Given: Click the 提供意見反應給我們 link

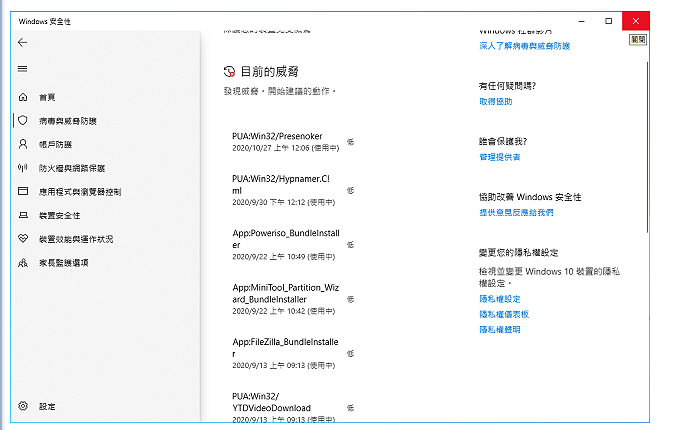Looking at the screenshot, I should click(x=516, y=212).
